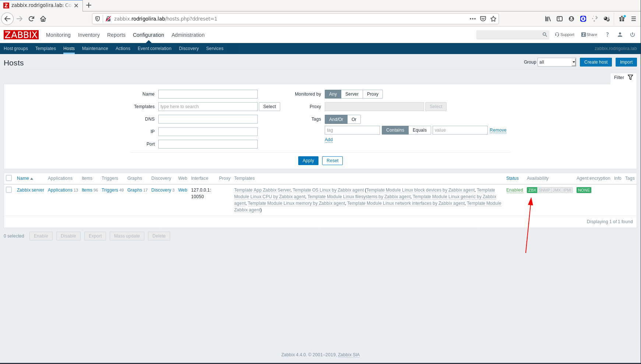
Task: Reload the page in browser
Action: coord(31,19)
